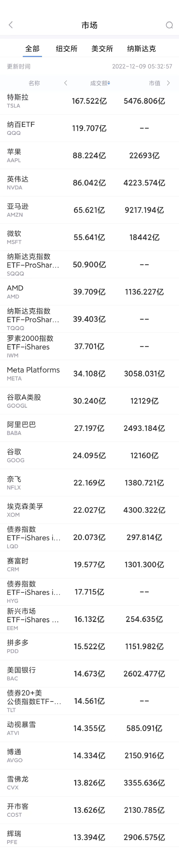Click the 名称 column header
Image resolution: width=179 pixels, height=868 pixels.
34,83
